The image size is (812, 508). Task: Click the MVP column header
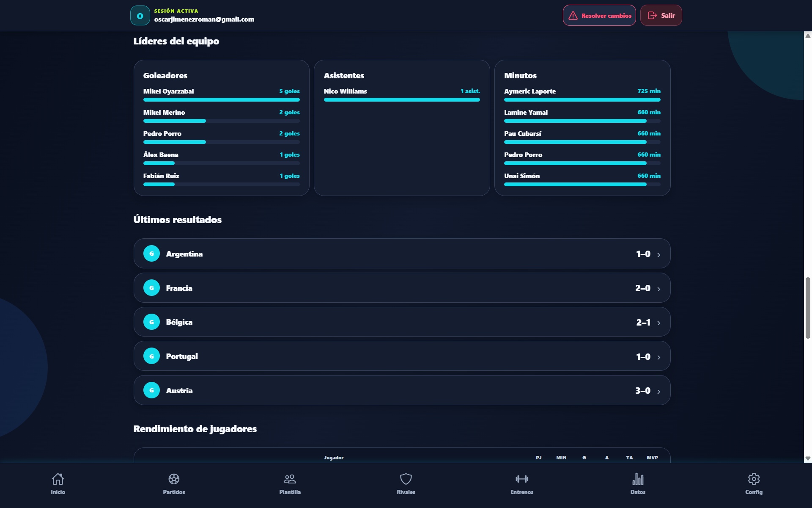(652, 458)
